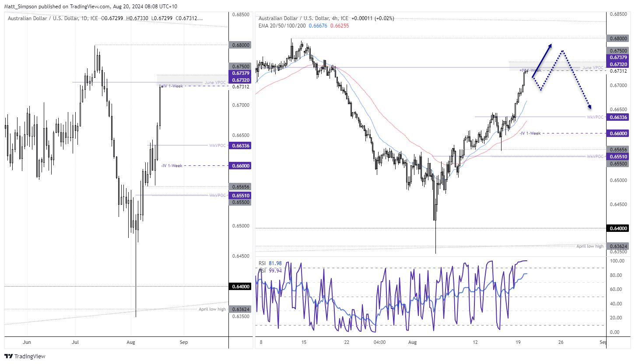Click the blue EMA value 0.66676
The image size is (635, 364).
[317, 25]
